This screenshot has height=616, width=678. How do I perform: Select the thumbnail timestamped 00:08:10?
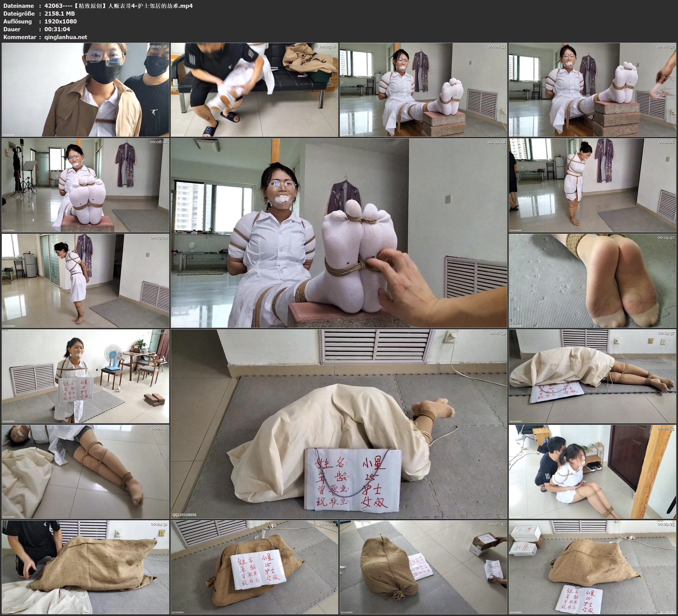coord(85,185)
